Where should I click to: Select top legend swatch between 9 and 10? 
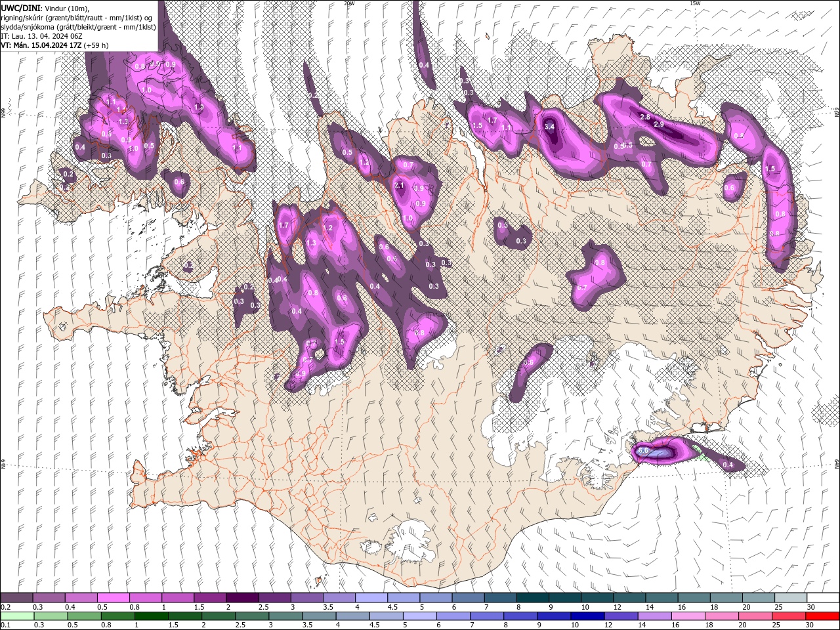565,597
